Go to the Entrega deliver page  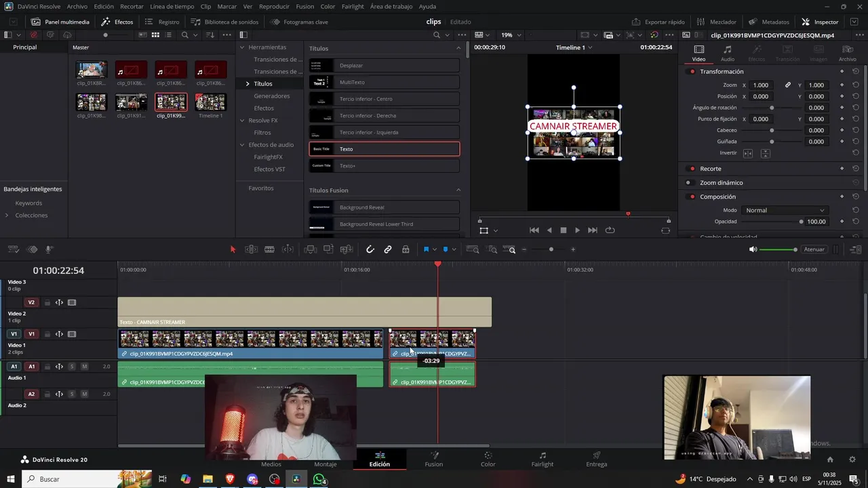[597, 460]
